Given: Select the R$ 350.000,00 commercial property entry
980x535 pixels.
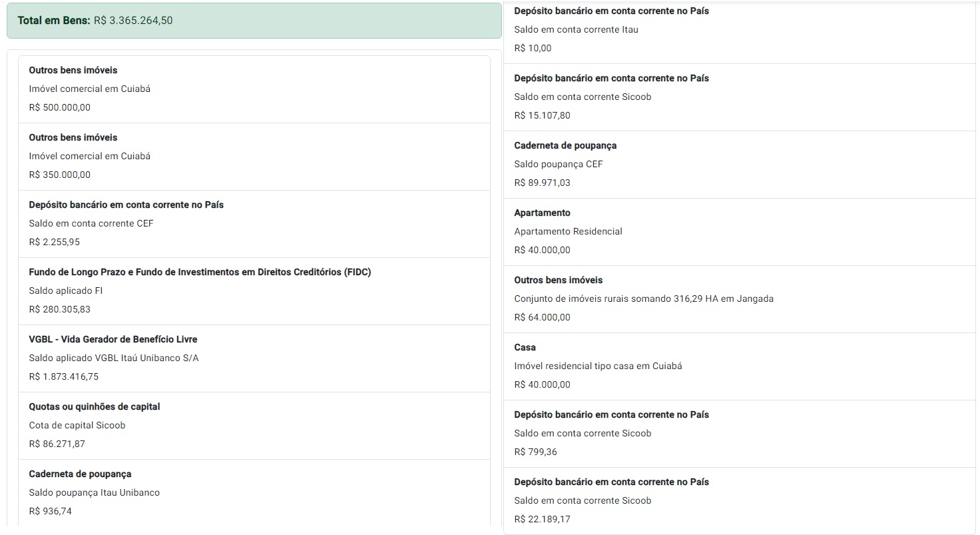Looking at the screenshot, I should tap(254, 157).
